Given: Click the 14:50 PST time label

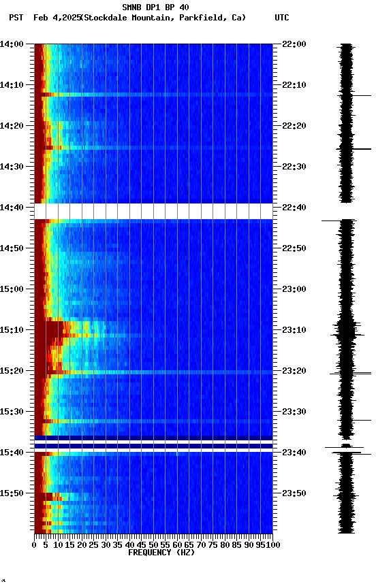Looking at the screenshot, I should (12, 248).
